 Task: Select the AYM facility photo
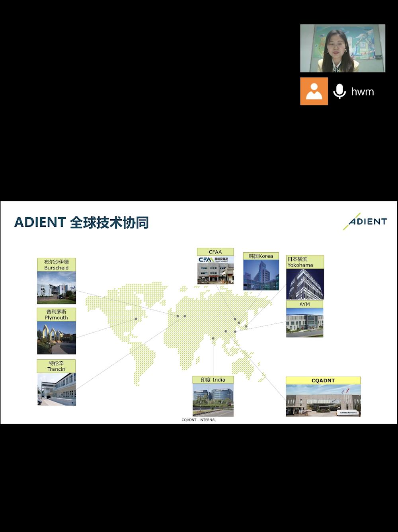click(304, 323)
